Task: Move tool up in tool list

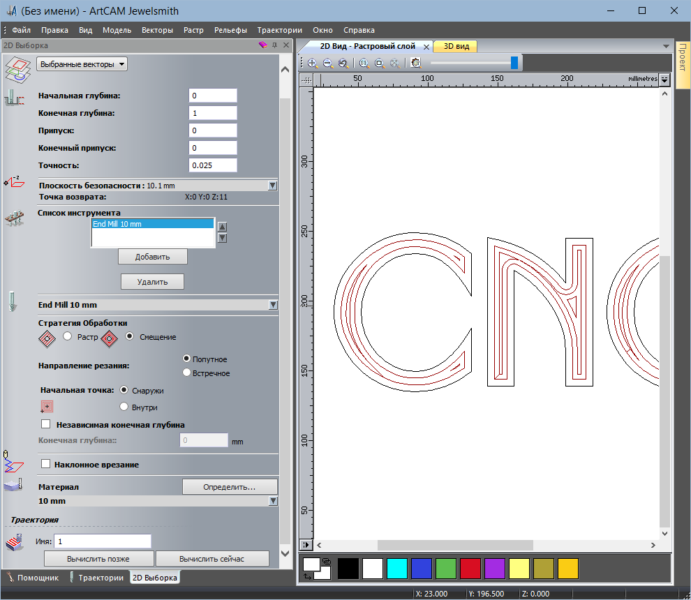Action: click(223, 227)
